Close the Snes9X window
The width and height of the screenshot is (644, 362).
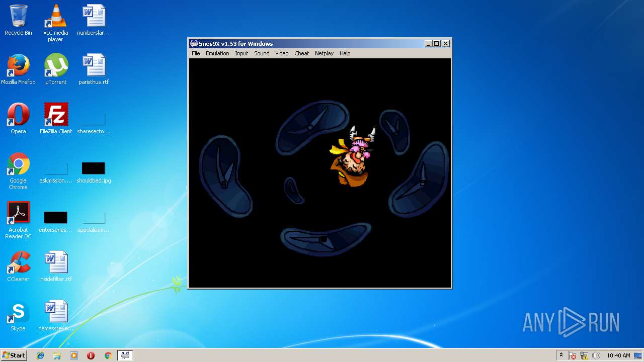click(446, 44)
